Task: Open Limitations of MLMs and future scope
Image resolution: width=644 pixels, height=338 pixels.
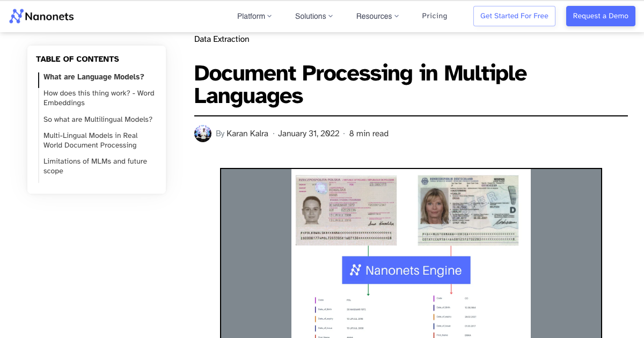Action: point(95,166)
